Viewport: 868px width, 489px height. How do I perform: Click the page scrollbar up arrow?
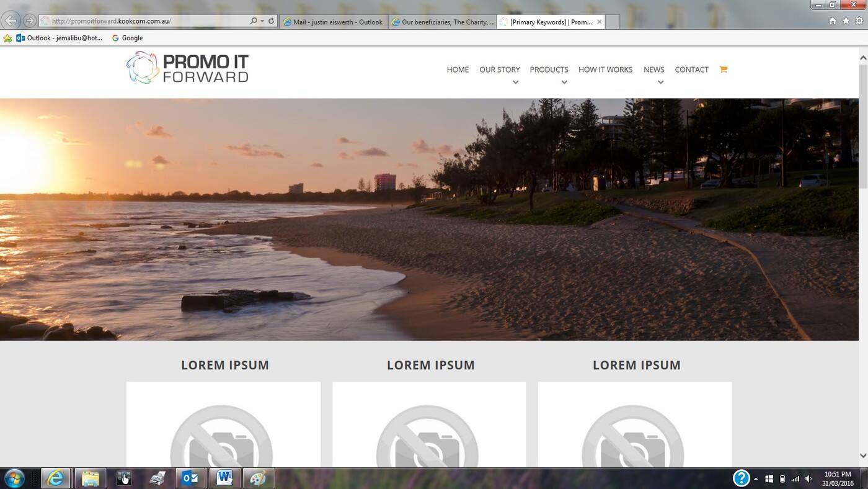(863, 58)
